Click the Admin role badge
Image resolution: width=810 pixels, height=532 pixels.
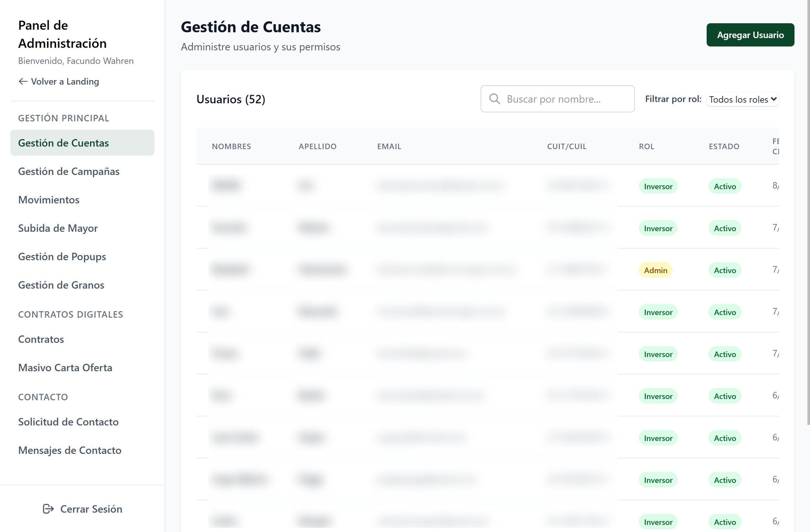tap(655, 270)
